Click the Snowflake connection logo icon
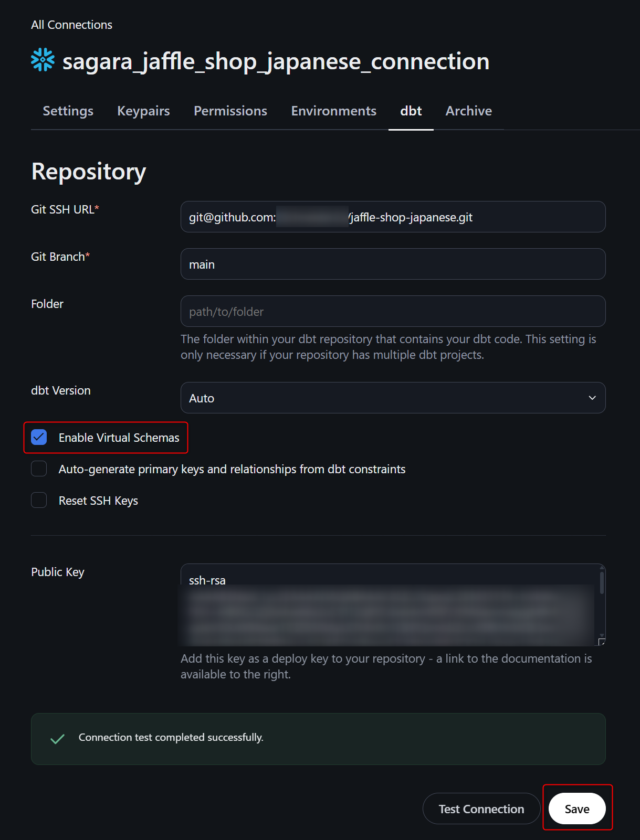 pos(43,60)
